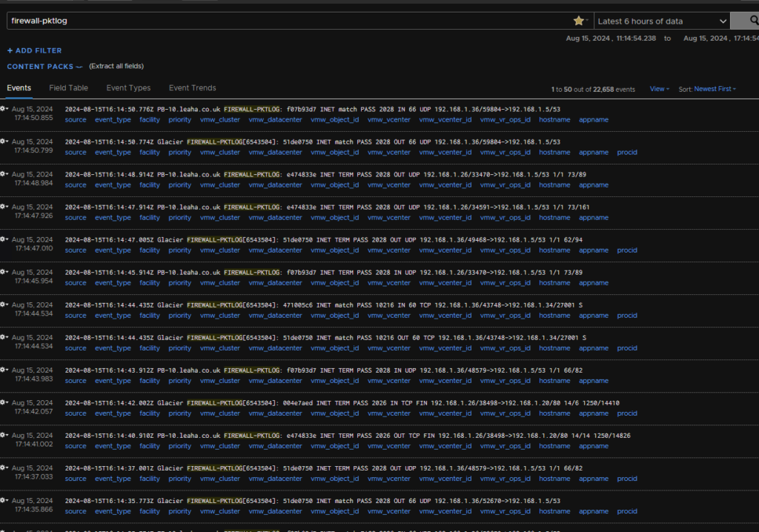
Task: Open gear menu for the 17:14:47.926 event
Action: tap(4, 207)
